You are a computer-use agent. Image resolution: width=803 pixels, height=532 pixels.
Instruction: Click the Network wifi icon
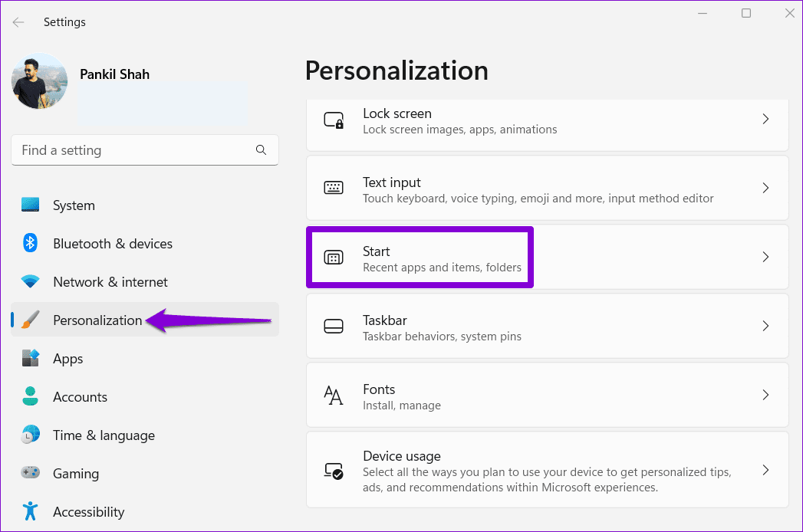click(x=30, y=281)
